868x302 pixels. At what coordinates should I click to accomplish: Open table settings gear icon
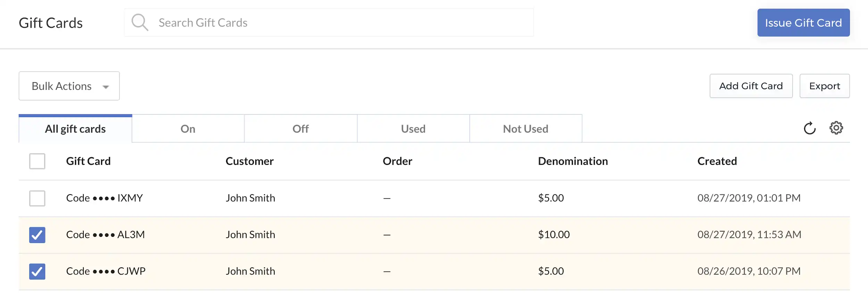click(x=836, y=128)
